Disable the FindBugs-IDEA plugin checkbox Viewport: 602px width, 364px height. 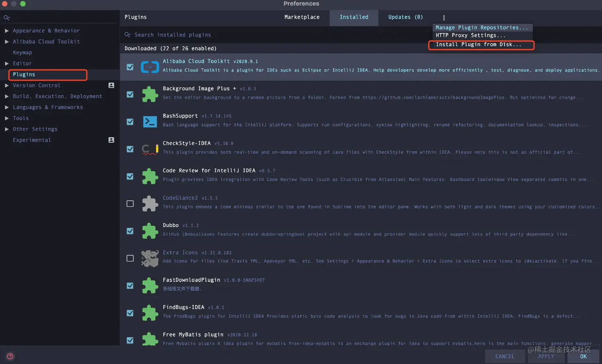pos(130,313)
